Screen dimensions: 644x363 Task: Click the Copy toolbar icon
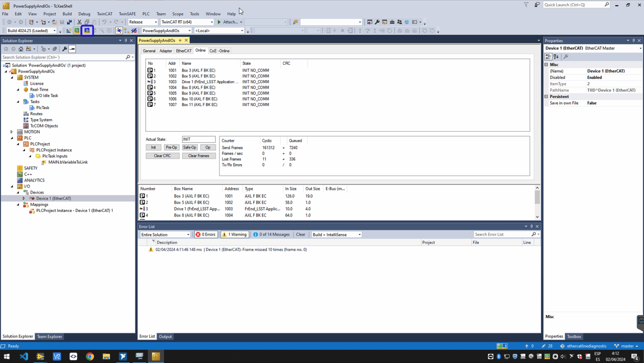[x=87, y=22]
